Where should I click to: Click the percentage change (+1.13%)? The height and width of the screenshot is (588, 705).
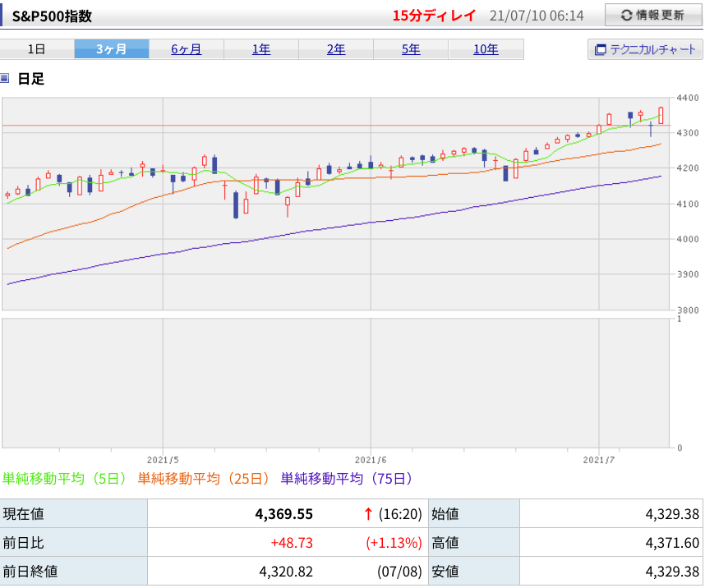pos(394,543)
